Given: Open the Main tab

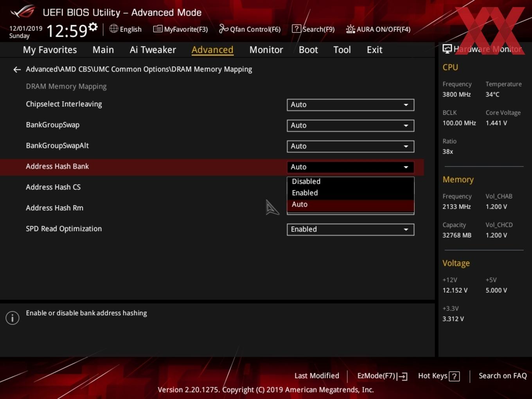Looking at the screenshot, I should click(x=103, y=50).
